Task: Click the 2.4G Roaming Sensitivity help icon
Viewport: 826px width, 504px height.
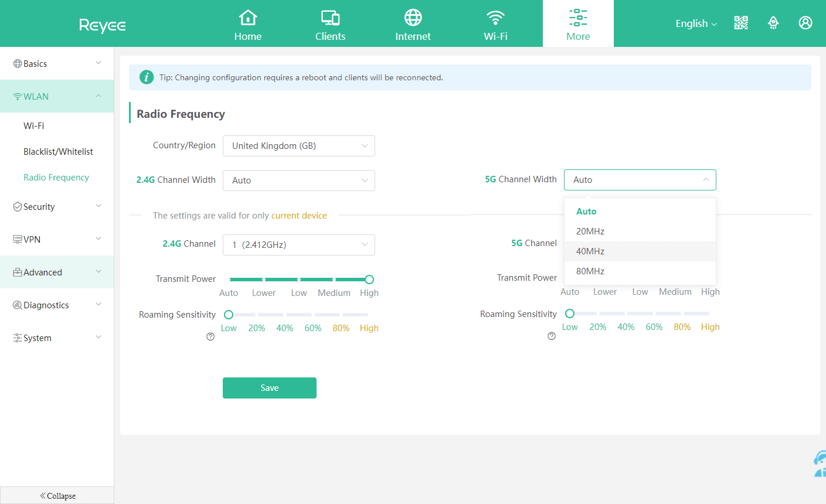Action: point(210,337)
